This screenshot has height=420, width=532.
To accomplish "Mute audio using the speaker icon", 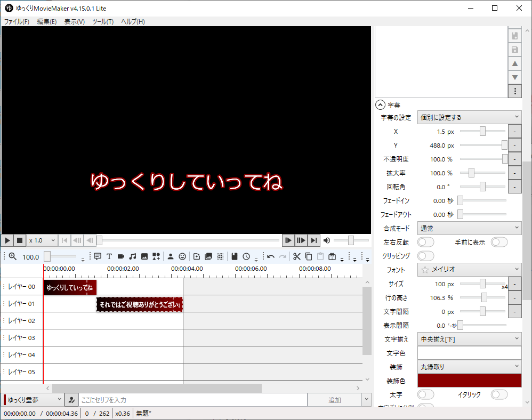I will [327, 240].
